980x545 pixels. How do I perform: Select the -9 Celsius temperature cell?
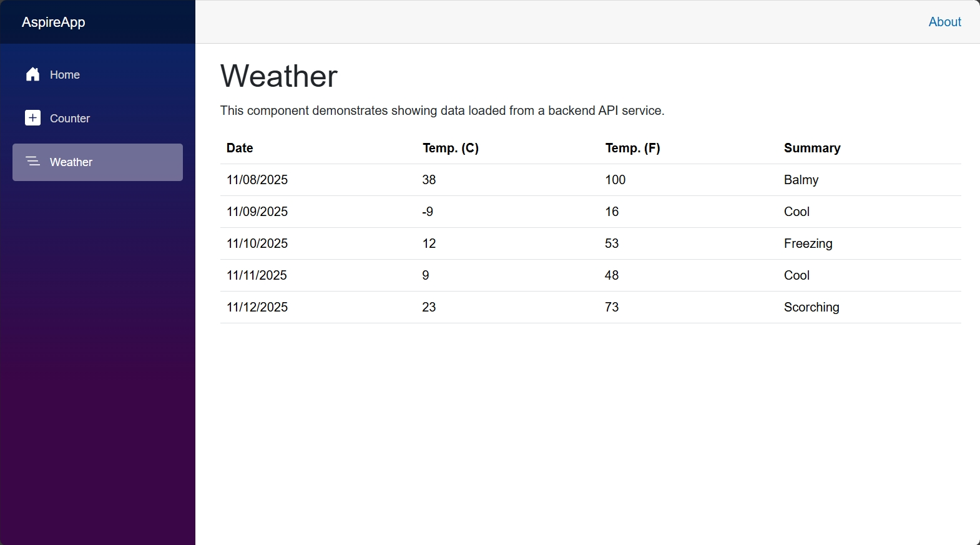pyautogui.click(x=428, y=212)
